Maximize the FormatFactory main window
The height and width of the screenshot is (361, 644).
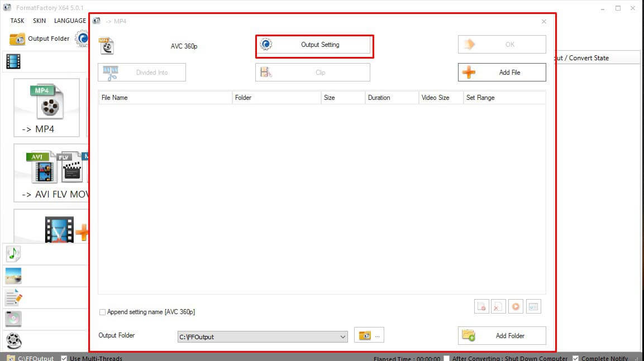point(618,8)
